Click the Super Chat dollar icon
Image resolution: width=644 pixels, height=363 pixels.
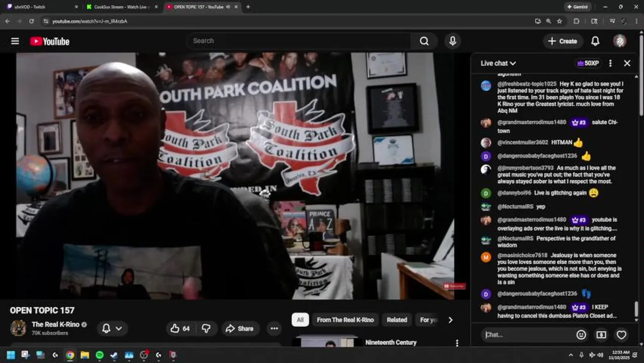tap(601, 334)
